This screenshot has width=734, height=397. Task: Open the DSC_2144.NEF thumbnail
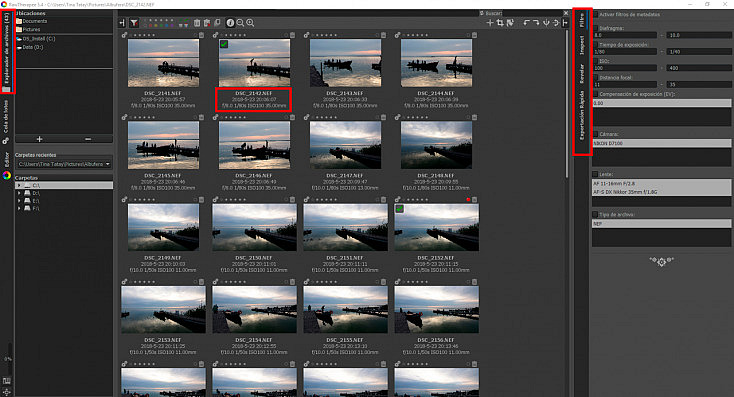click(436, 63)
